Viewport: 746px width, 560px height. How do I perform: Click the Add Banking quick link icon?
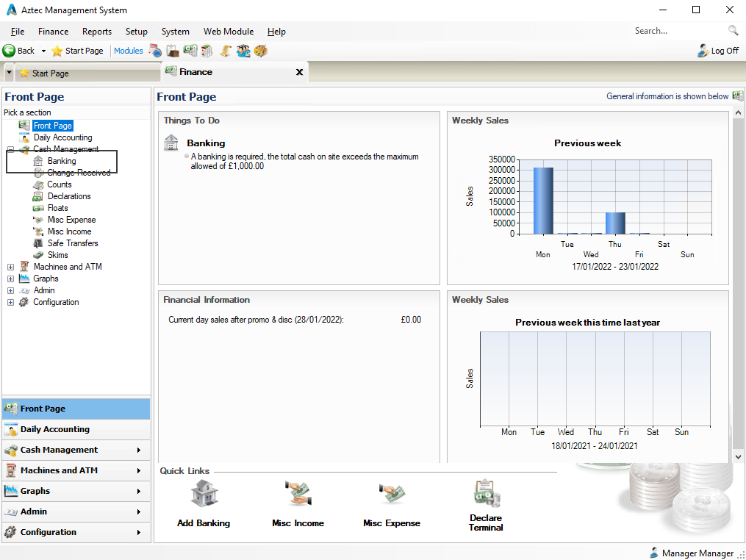[203, 493]
